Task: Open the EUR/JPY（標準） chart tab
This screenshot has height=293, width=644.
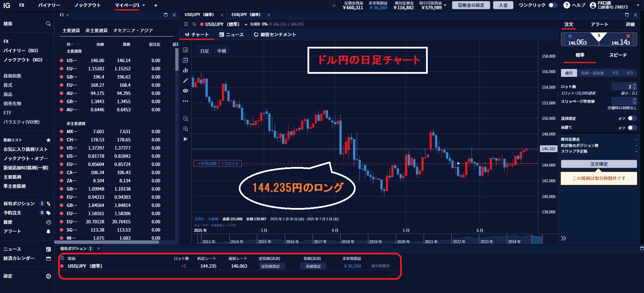Action: point(246,15)
